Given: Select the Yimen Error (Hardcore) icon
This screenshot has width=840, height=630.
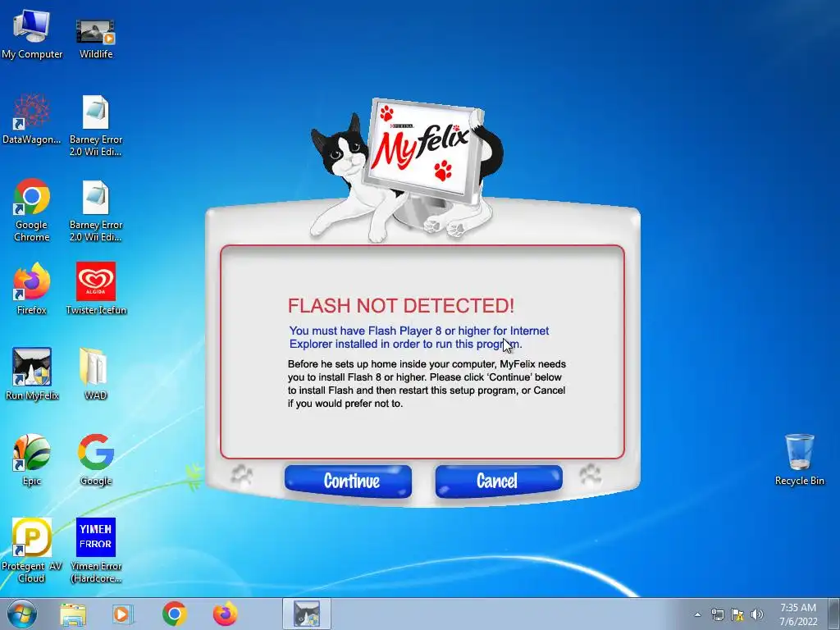Looking at the screenshot, I should coord(96,550).
